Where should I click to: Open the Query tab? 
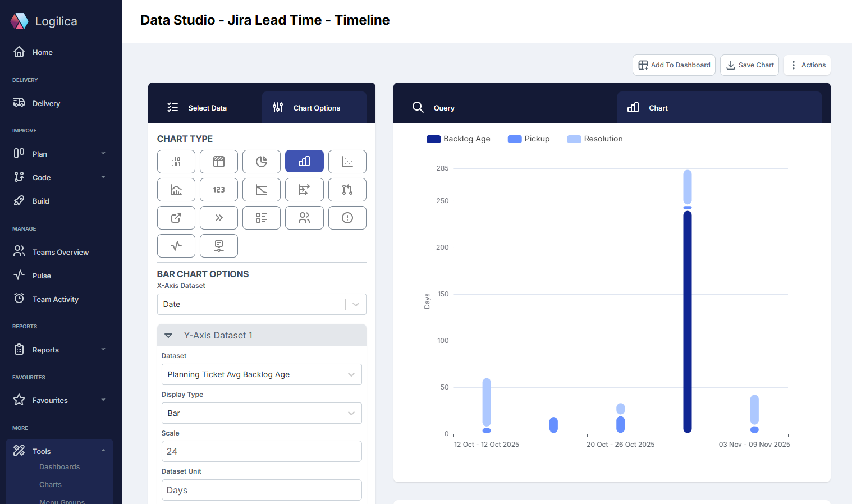(x=443, y=108)
